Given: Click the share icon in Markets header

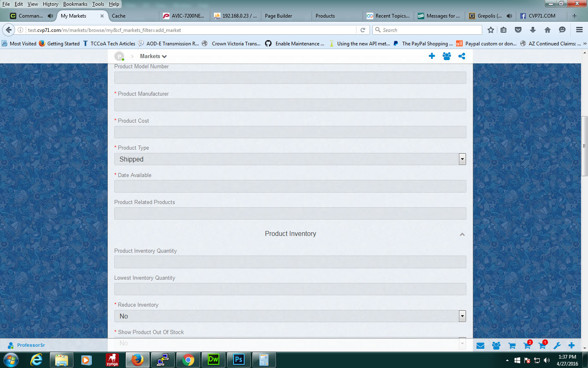Looking at the screenshot, I should (x=462, y=56).
